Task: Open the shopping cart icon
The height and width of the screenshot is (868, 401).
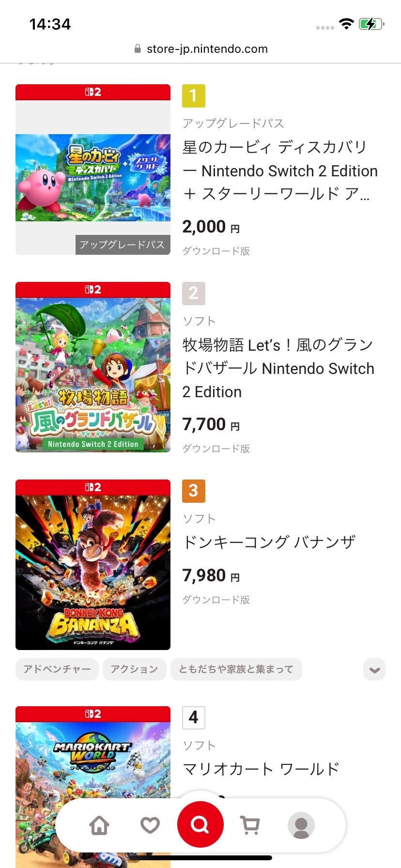Action: click(250, 825)
